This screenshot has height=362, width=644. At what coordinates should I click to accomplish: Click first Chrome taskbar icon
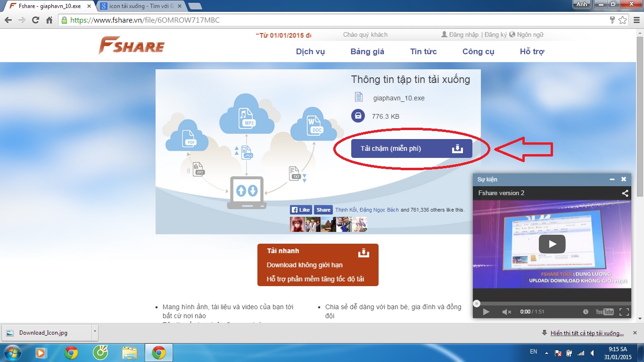(x=71, y=352)
